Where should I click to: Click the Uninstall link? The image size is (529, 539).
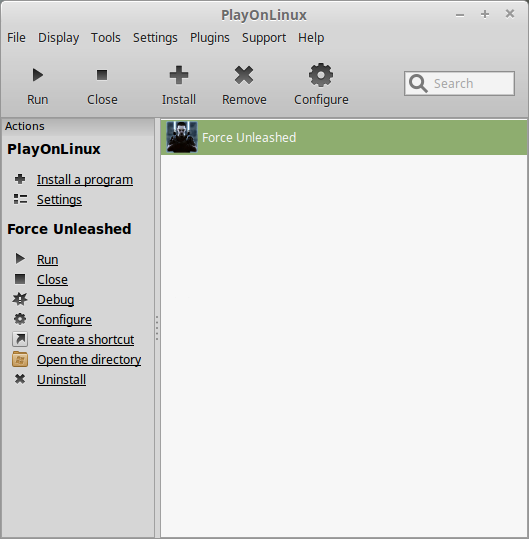pyautogui.click(x=61, y=380)
